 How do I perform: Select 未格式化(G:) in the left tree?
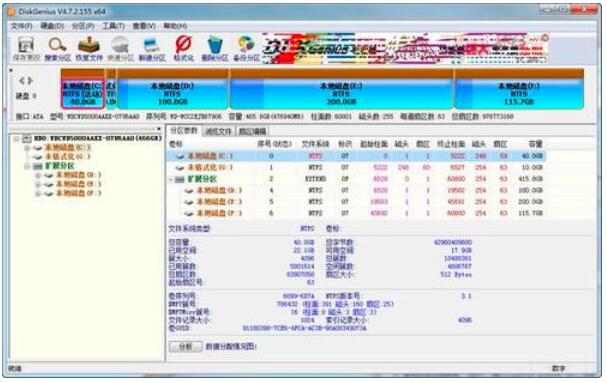pos(67,156)
